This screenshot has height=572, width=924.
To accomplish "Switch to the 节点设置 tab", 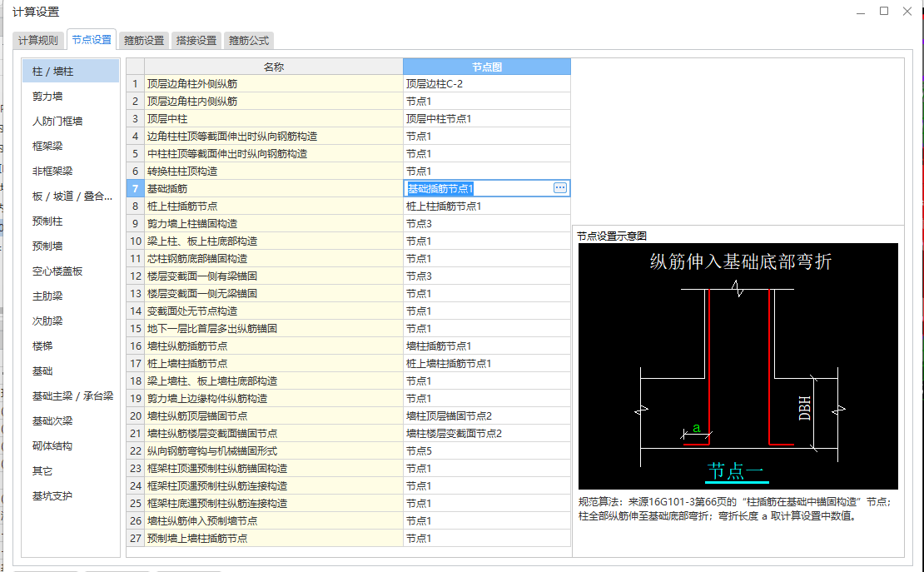I will point(92,39).
